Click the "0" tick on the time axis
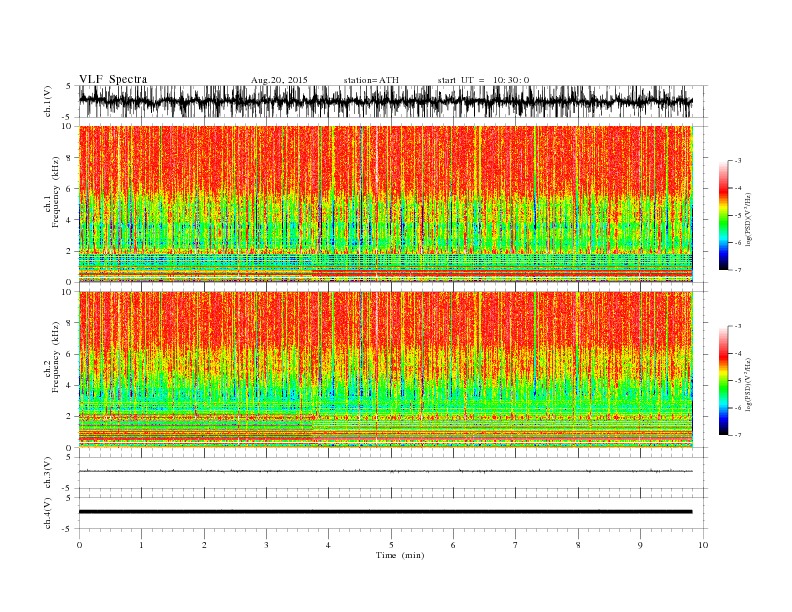 [x=79, y=545]
